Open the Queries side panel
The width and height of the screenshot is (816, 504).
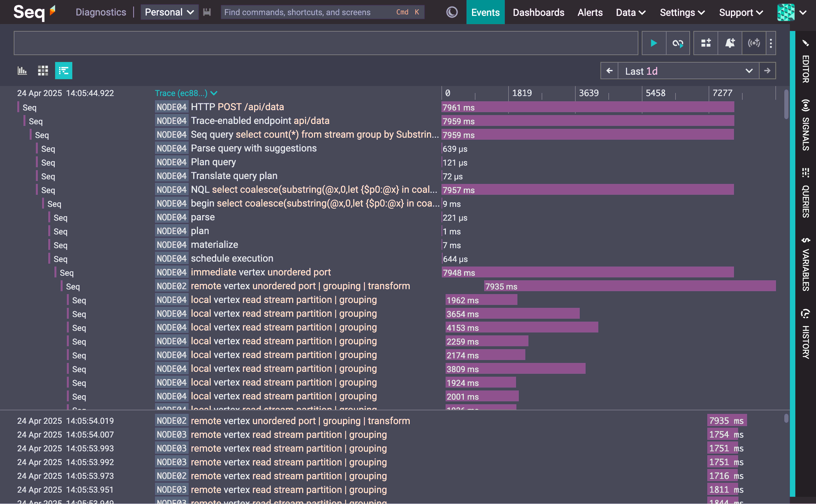[806, 193]
